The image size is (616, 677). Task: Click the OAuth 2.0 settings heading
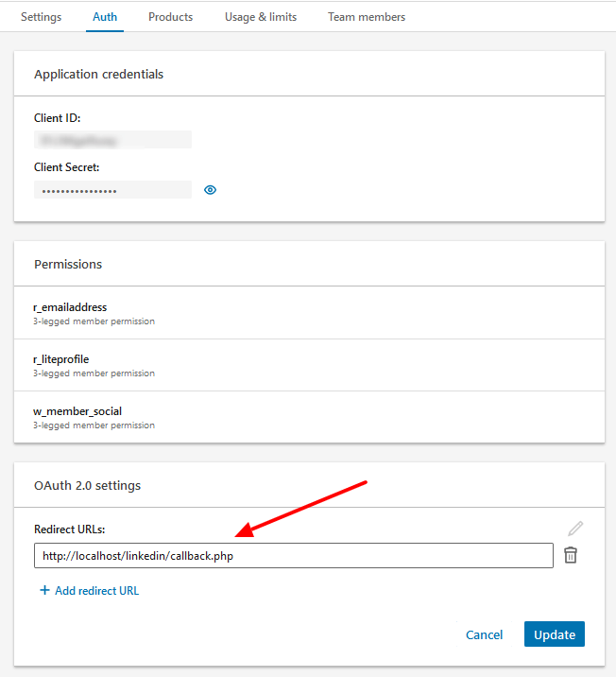pyautogui.click(x=87, y=486)
